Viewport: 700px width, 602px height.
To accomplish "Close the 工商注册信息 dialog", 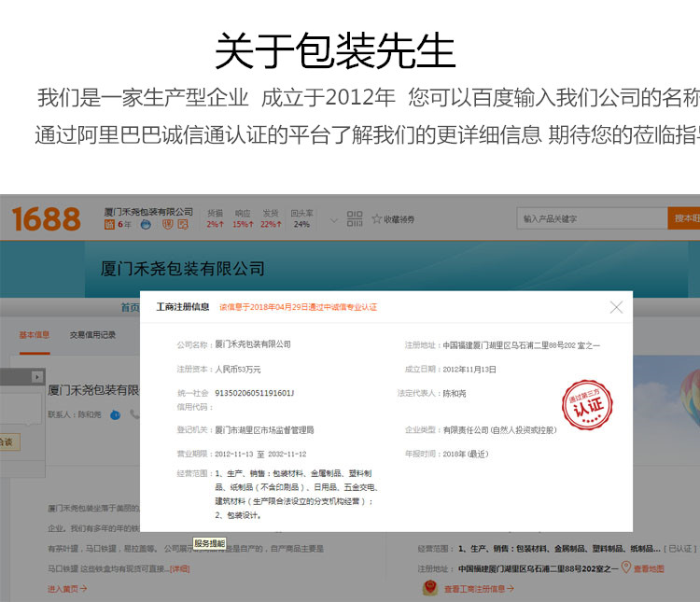I will click(616, 307).
